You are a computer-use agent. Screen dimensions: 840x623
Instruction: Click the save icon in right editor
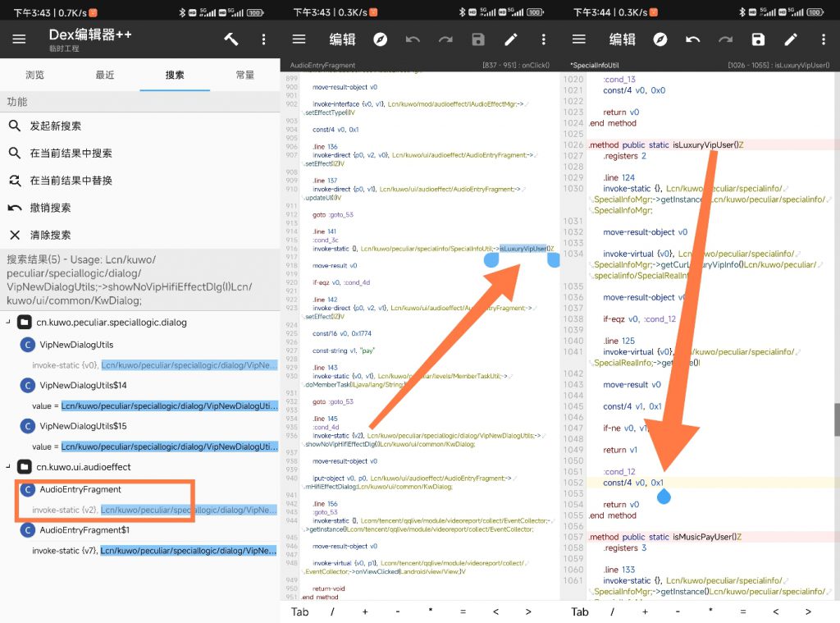758,39
